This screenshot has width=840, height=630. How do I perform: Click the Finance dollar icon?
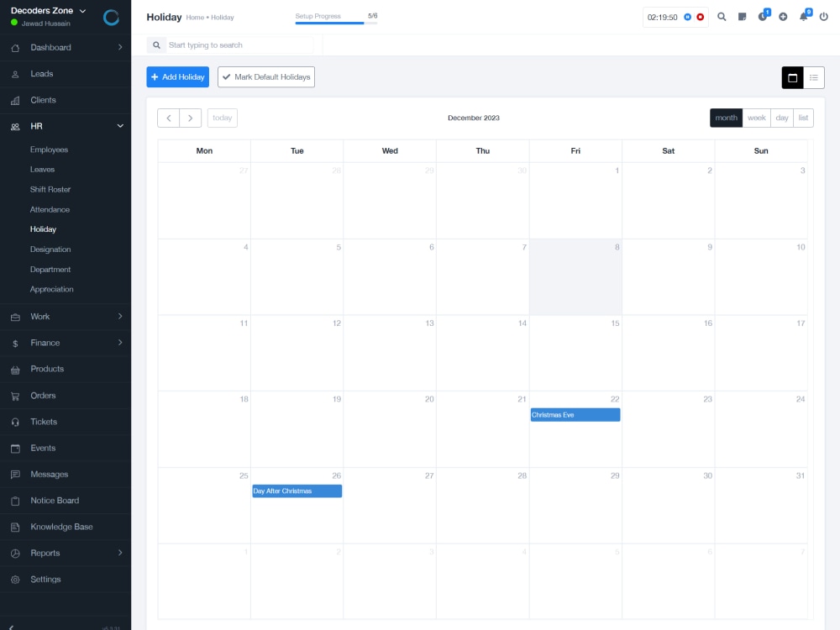[15, 344]
